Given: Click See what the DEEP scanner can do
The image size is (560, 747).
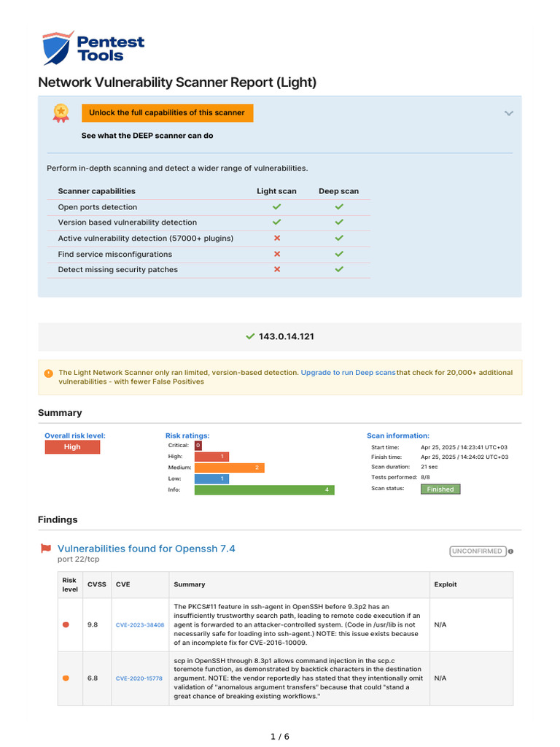Looking at the screenshot, I should click(147, 136).
